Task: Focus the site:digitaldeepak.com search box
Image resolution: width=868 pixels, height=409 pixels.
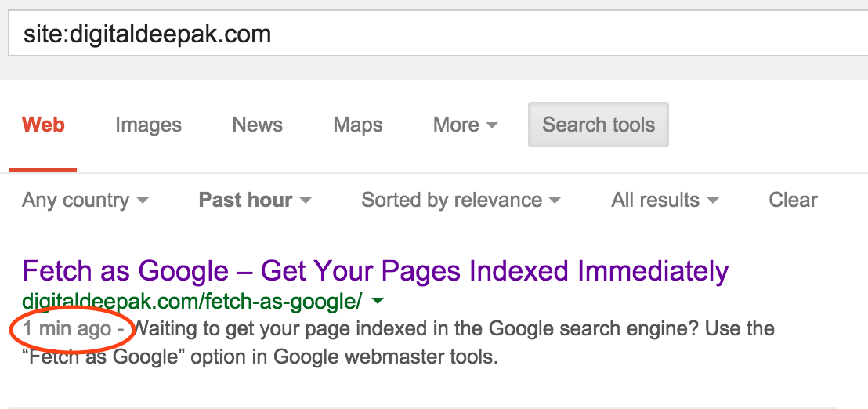Action: click(x=438, y=35)
